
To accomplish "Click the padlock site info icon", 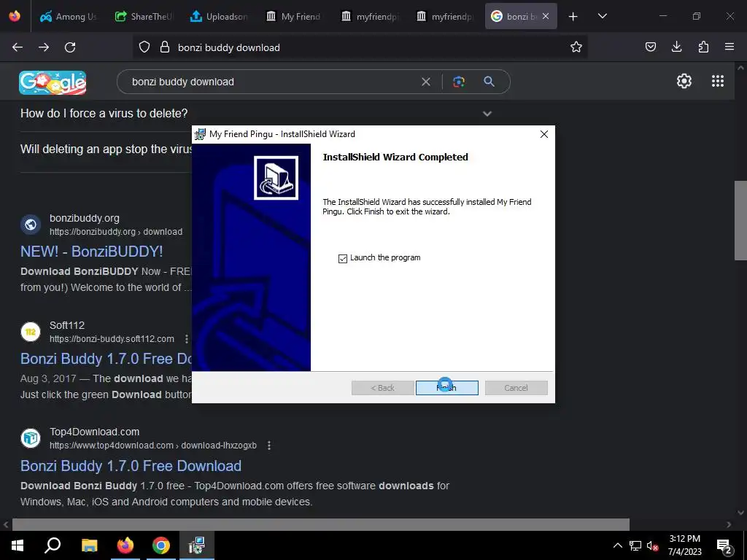I will [x=165, y=47].
